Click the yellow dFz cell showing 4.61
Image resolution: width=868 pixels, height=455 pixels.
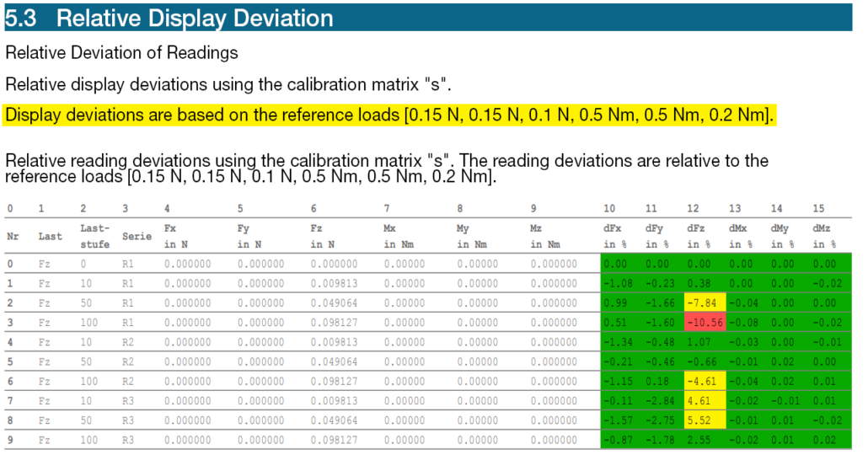point(705,401)
